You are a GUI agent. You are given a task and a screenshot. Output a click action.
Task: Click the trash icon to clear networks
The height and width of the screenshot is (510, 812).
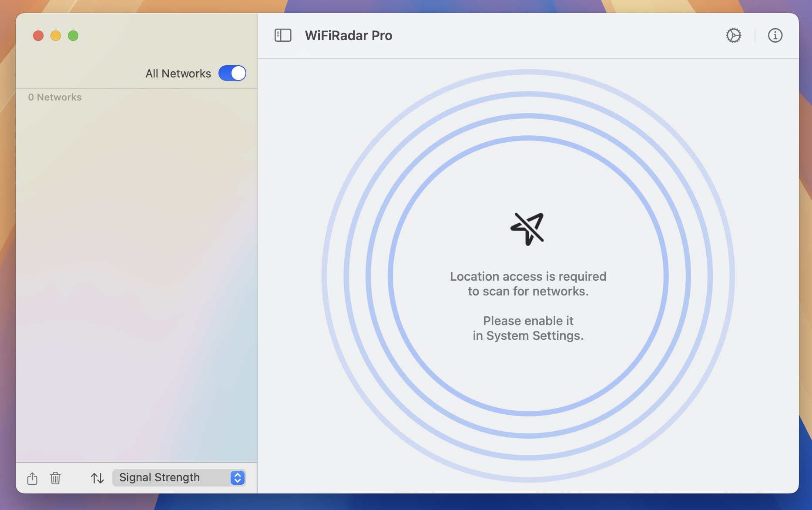click(x=56, y=478)
